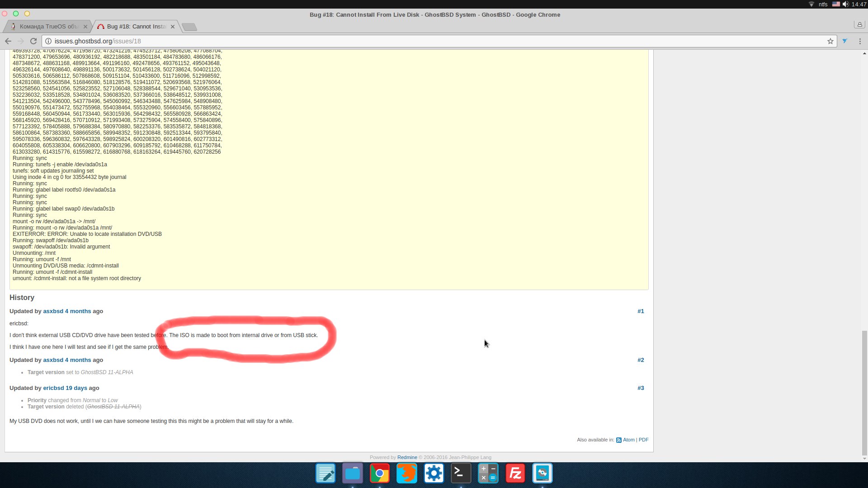Click 'Target version deleted' history entry
This screenshot has height=488, width=868.
85,407
